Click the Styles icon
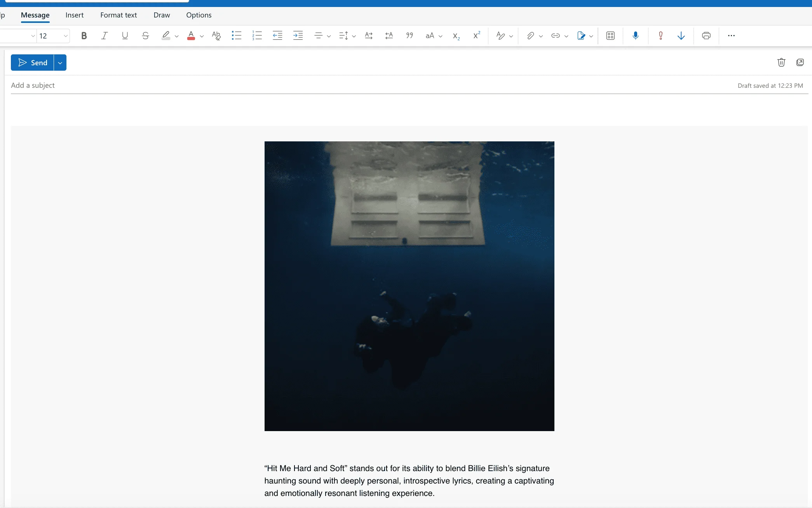 click(x=500, y=36)
